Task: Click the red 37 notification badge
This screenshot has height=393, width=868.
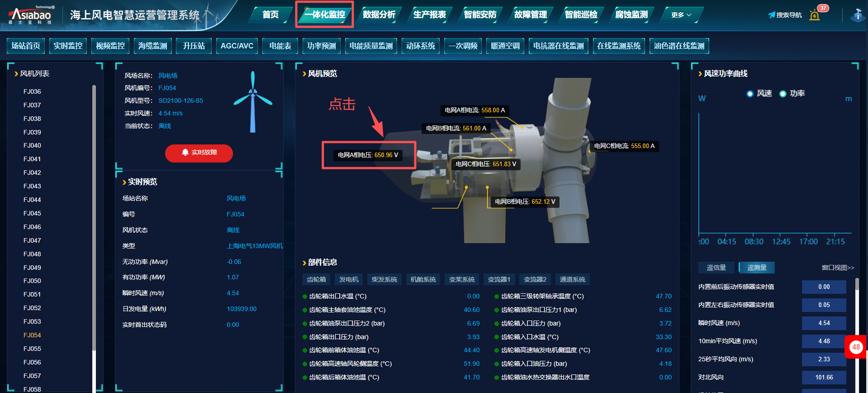Action: click(x=823, y=8)
